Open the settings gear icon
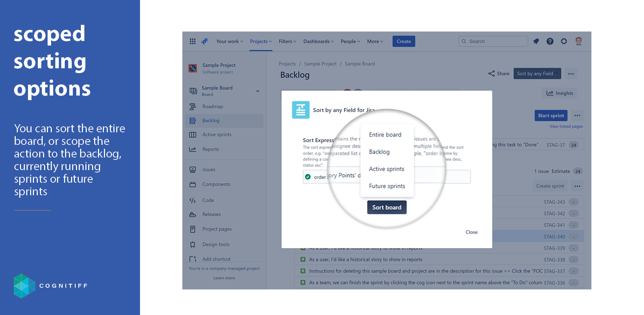Screen dimensions: 644x315 tap(564, 41)
